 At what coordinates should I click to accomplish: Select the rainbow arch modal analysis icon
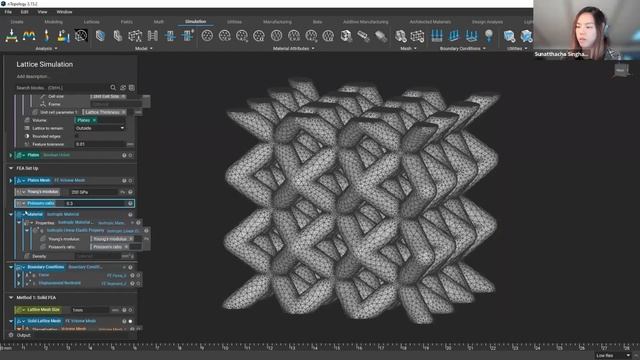coord(29,36)
